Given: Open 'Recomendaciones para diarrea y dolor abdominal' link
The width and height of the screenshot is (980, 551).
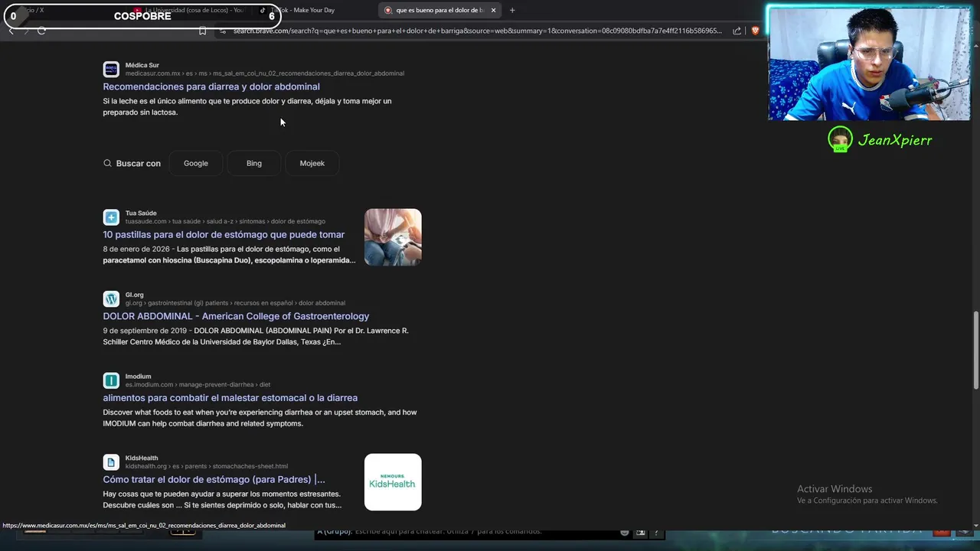Looking at the screenshot, I should coord(211,86).
